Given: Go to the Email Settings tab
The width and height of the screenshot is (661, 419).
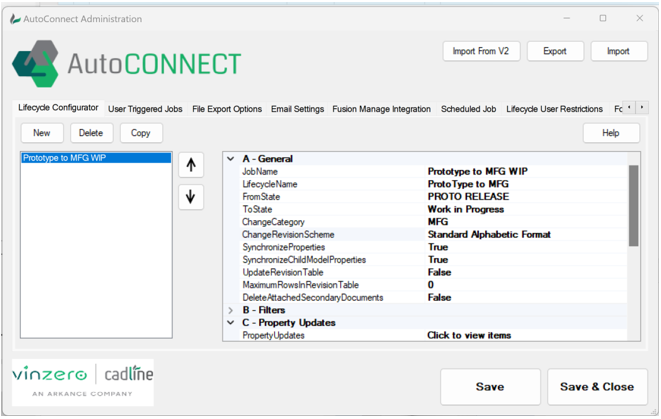Looking at the screenshot, I should click(298, 109).
